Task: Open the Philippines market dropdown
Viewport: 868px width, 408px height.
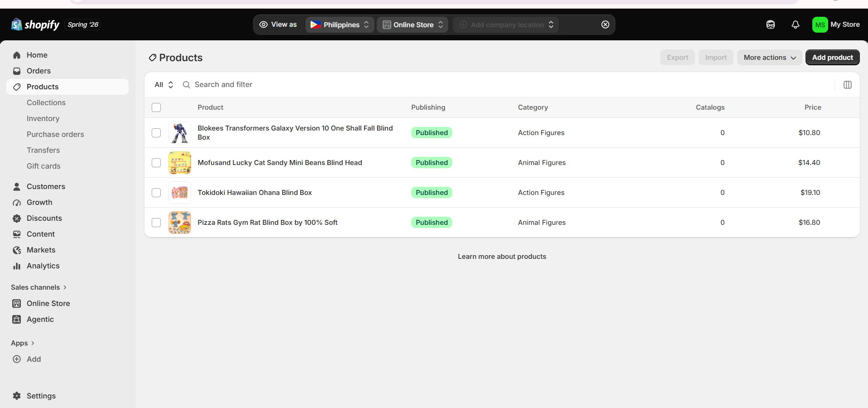Action: pyautogui.click(x=340, y=24)
